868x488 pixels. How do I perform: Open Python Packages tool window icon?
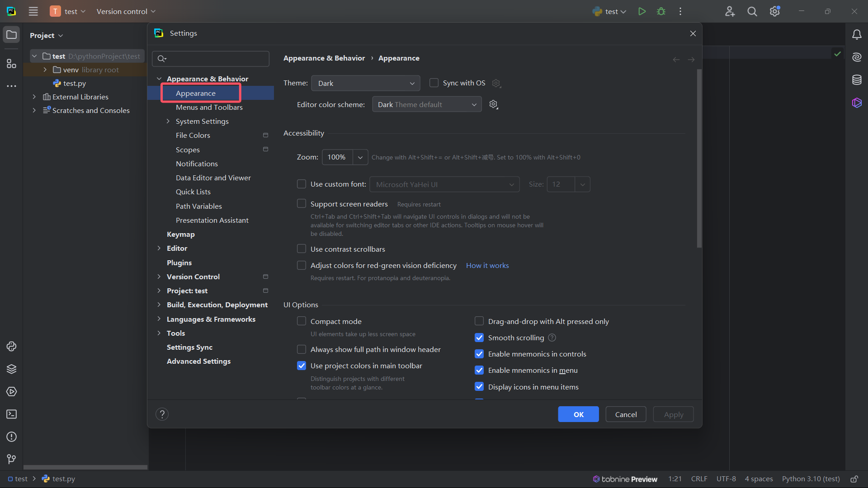pos(11,369)
